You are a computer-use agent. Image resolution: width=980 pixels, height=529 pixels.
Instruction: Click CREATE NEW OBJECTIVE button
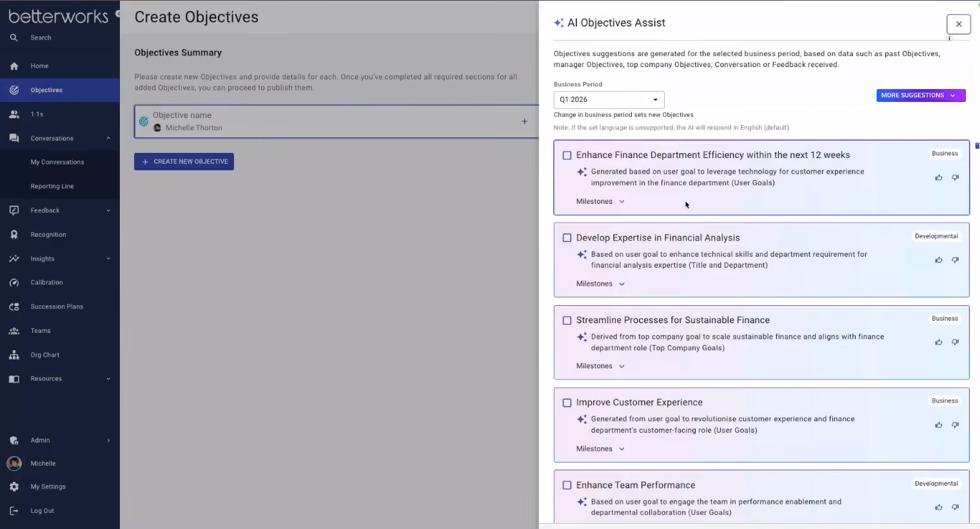184,161
